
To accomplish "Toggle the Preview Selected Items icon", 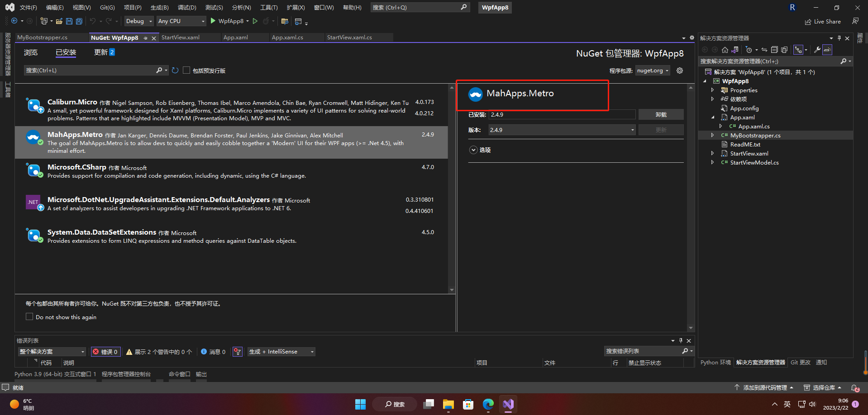I will (827, 50).
